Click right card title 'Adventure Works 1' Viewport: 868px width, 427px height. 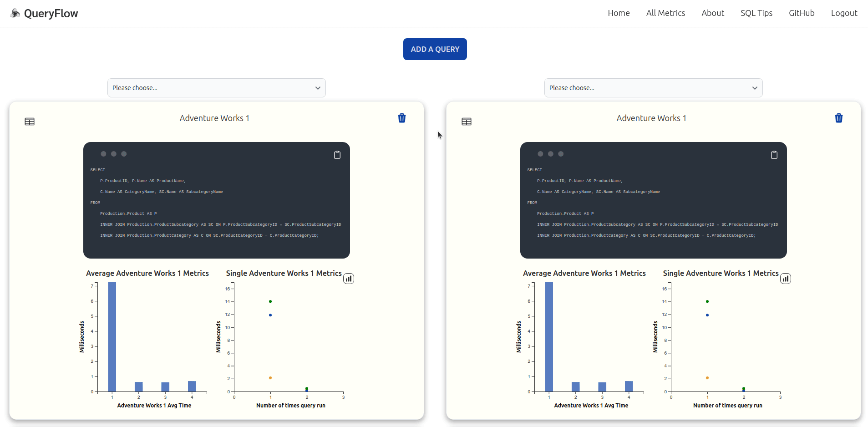coord(651,118)
